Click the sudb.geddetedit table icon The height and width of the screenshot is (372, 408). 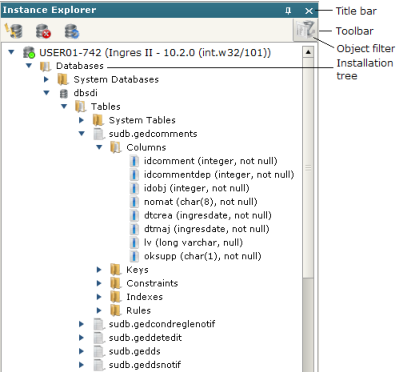[x=98, y=338]
